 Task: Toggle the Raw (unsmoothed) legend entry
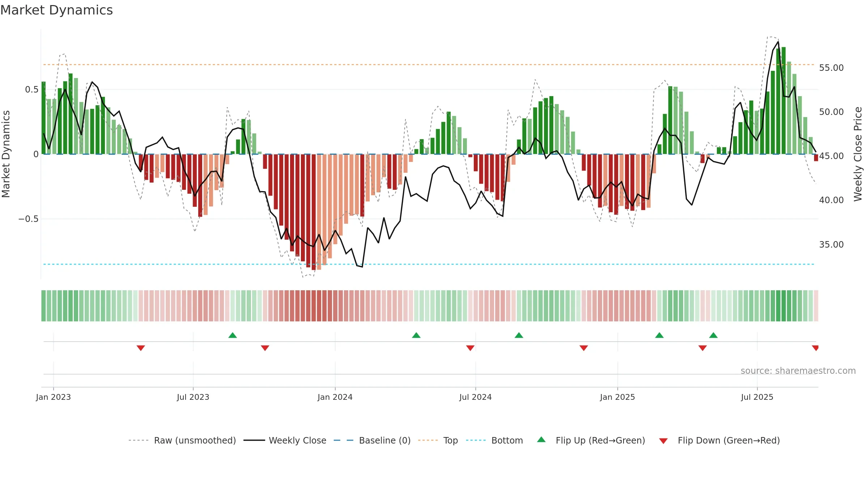pos(182,440)
